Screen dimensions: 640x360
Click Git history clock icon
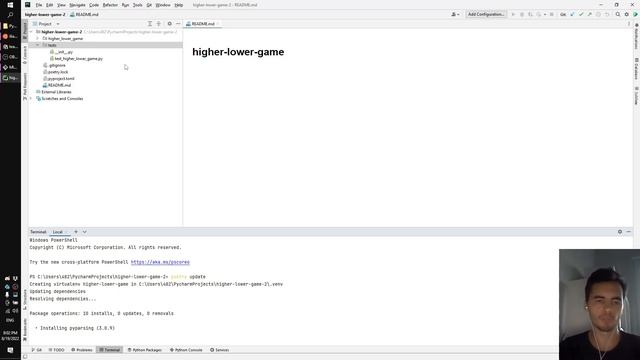[x=598, y=14]
